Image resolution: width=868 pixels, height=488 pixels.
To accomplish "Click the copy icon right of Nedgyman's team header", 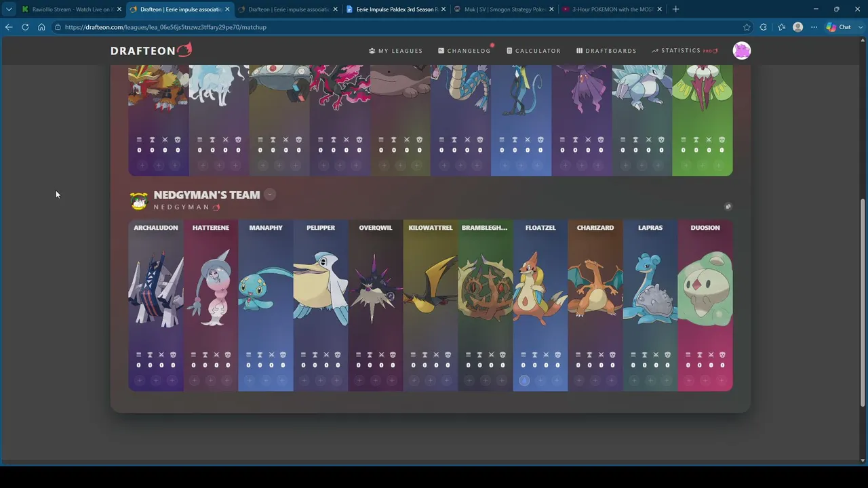I will [x=728, y=207].
